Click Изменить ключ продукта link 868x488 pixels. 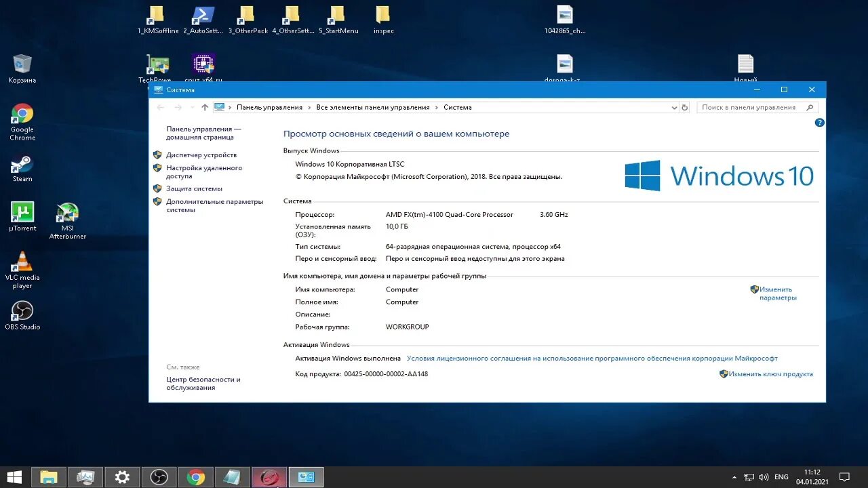point(770,374)
